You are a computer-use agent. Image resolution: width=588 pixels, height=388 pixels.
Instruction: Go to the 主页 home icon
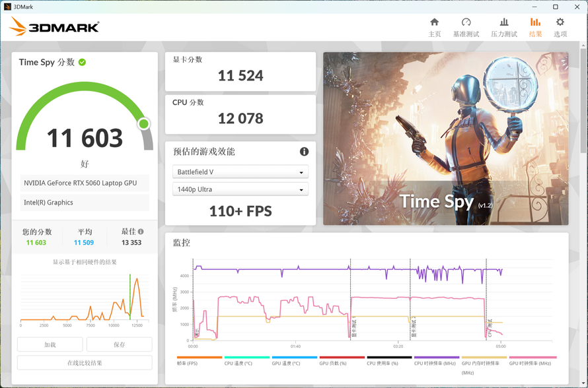434,22
